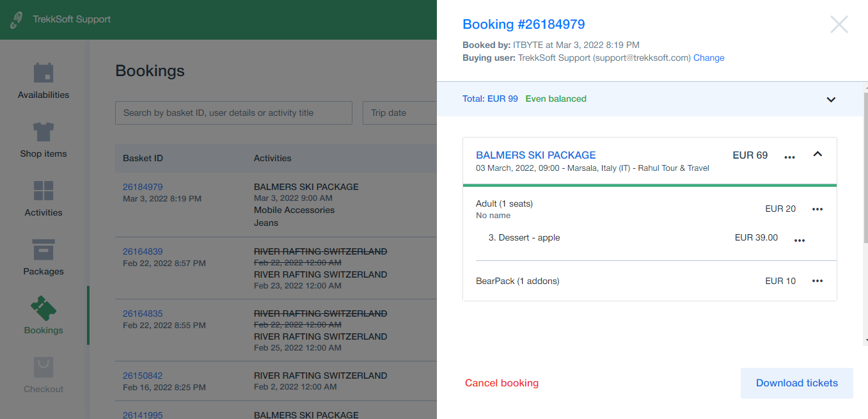Image resolution: width=868 pixels, height=419 pixels.
Task: Open basket ID 26164839 link
Action: pos(143,251)
